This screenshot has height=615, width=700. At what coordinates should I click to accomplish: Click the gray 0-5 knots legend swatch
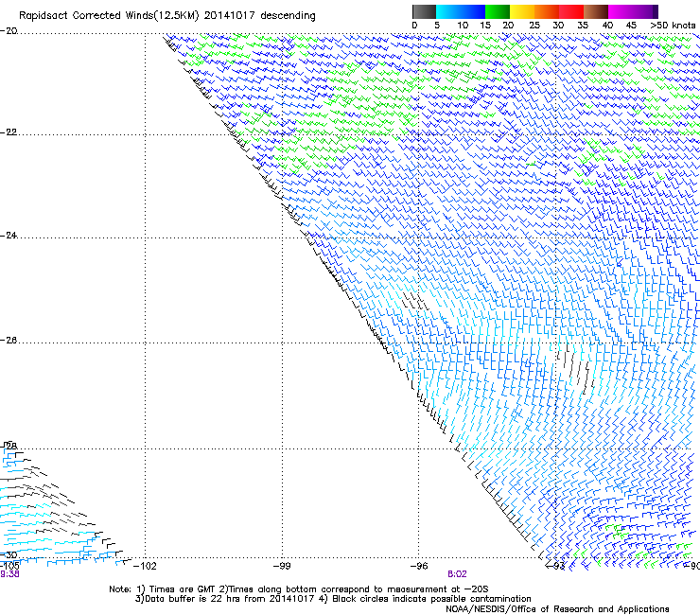[x=424, y=11]
